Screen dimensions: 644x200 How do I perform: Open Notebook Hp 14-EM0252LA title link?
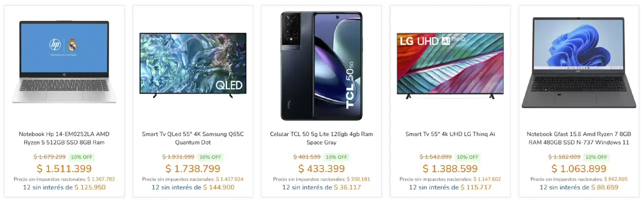(64, 138)
